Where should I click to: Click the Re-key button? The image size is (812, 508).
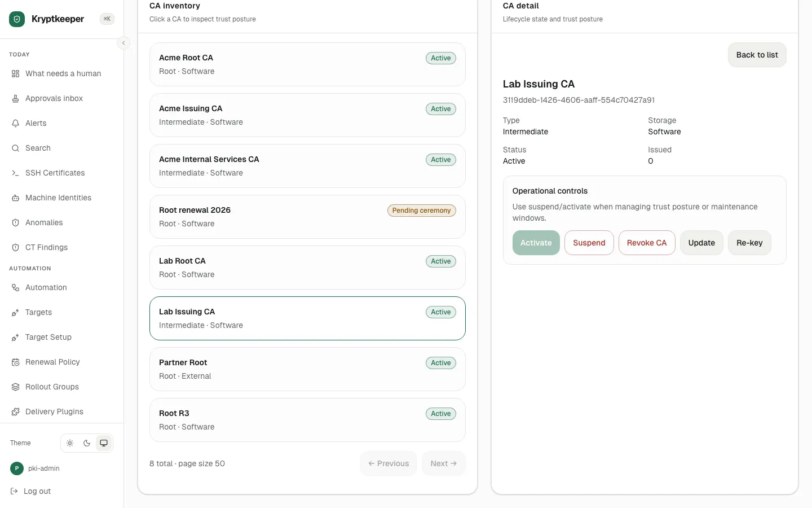click(x=749, y=243)
